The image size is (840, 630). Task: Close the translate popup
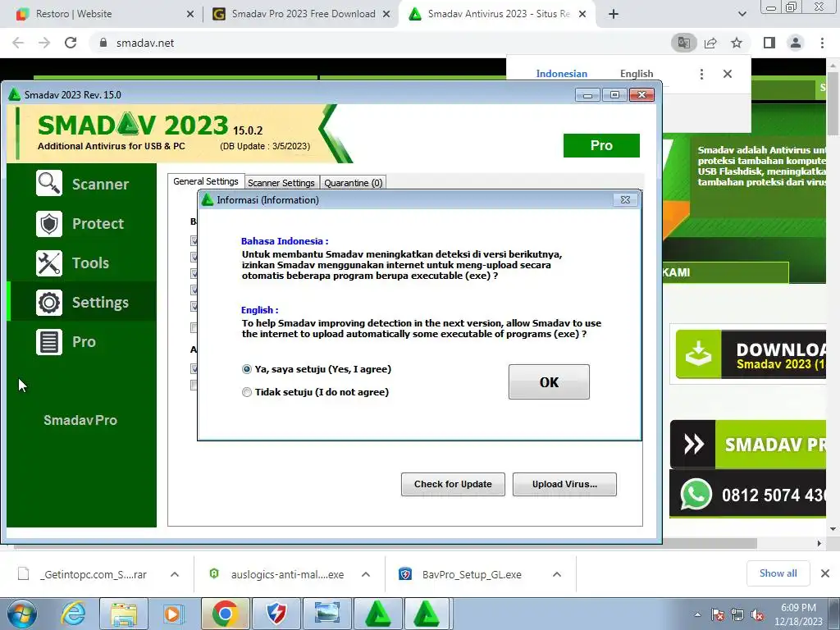tap(728, 74)
